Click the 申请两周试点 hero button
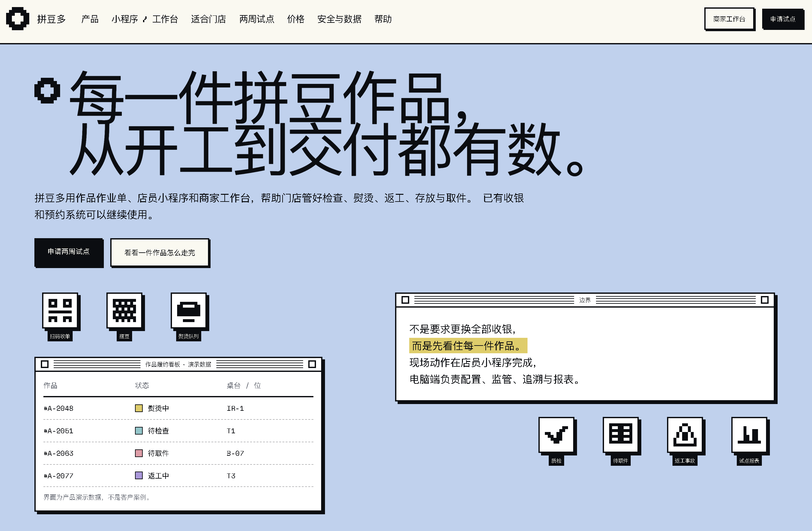The height and width of the screenshot is (531, 812). click(x=68, y=252)
